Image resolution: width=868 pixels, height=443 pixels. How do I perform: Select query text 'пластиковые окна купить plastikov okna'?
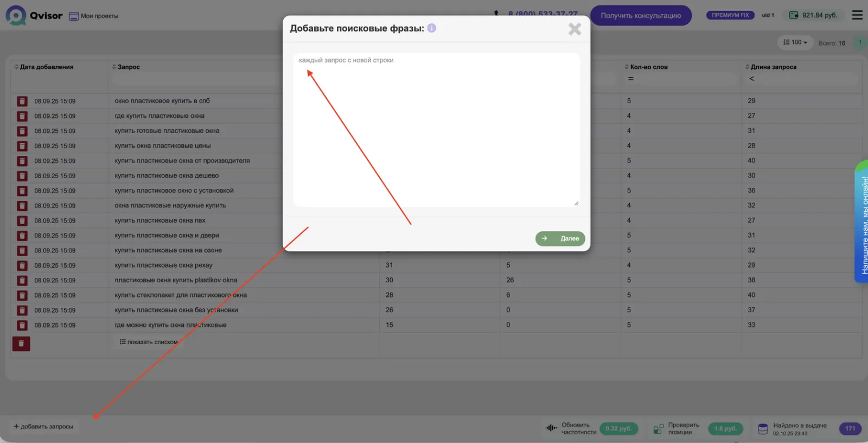click(176, 281)
